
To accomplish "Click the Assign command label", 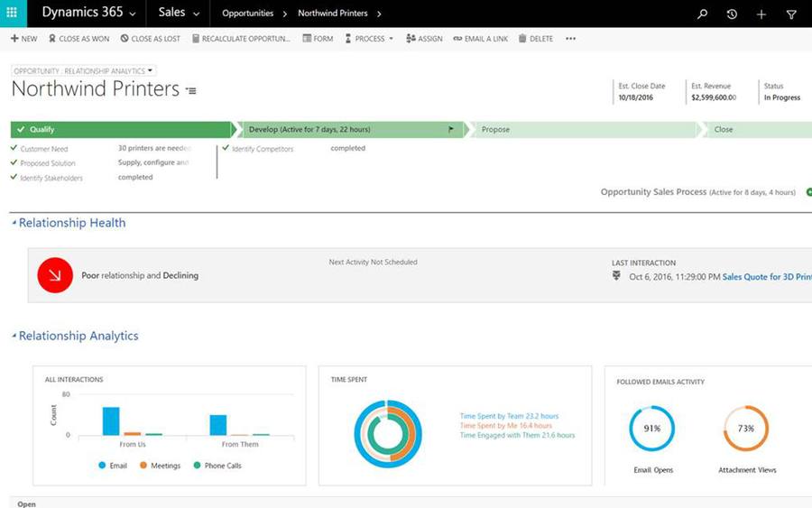I will 429,39.
